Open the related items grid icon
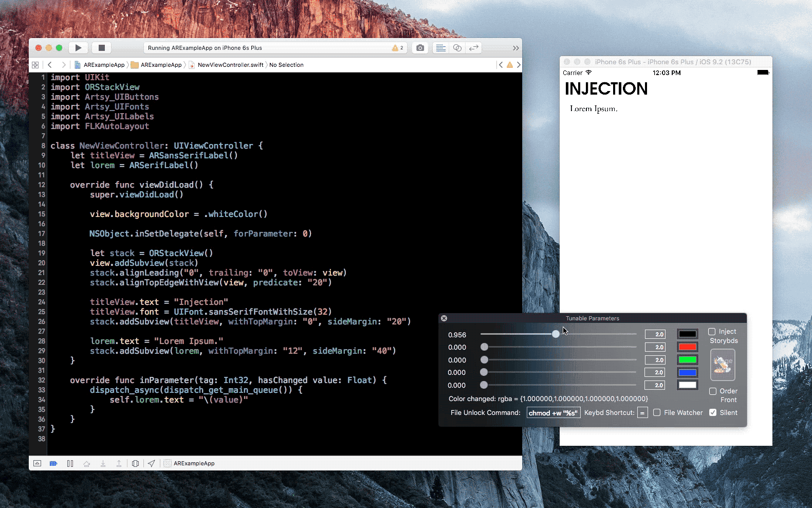Viewport: 812px width, 508px height. (x=35, y=65)
